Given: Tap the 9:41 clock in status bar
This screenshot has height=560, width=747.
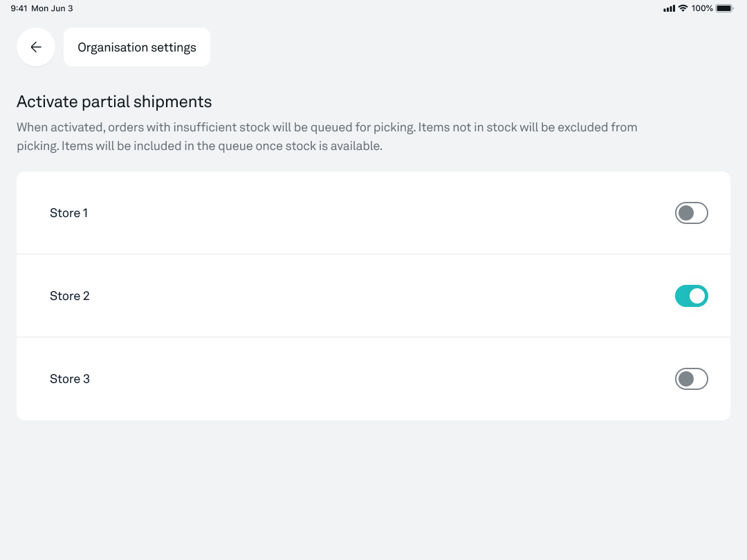Looking at the screenshot, I should pyautogui.click(x=19, y=8).
